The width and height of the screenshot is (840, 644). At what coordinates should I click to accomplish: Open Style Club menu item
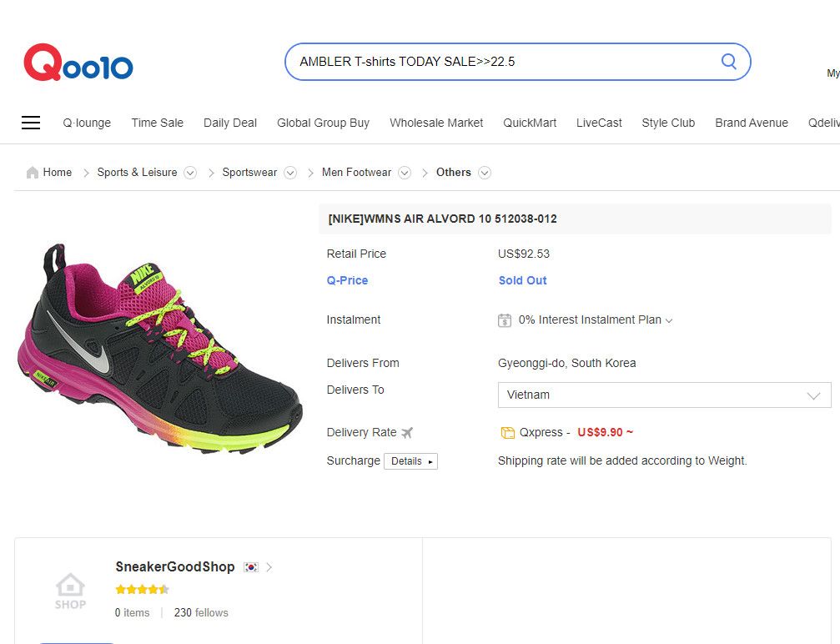point(668,123)
